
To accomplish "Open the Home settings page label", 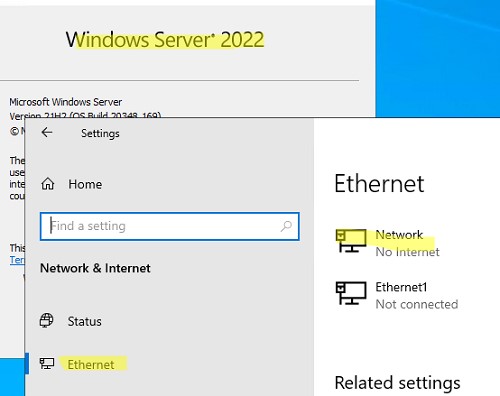I will (85, 184).
